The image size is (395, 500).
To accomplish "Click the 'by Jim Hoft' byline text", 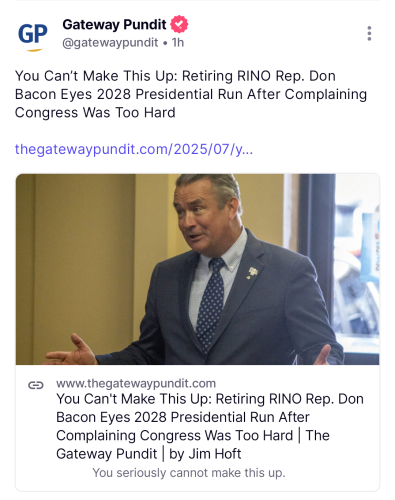I will 205,454.
